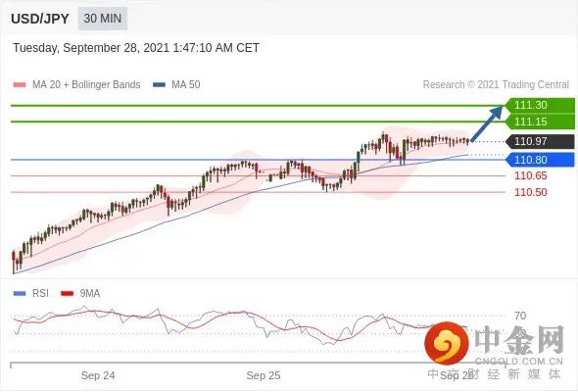Toggle the 9MA legend label
The height and width of the screenshot is (392, 578).
coord(90,293)
